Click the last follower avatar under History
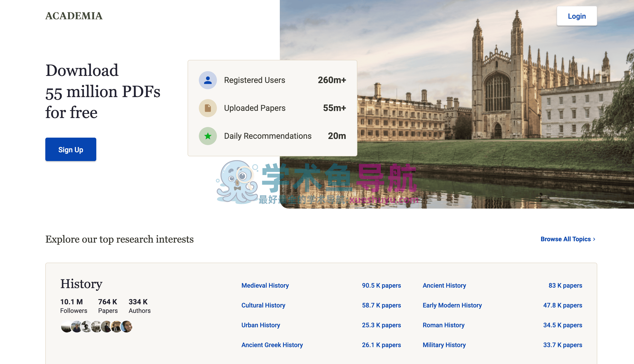Image resolution: width=634 pixels, height=364 pixels. tap(127, 327)
